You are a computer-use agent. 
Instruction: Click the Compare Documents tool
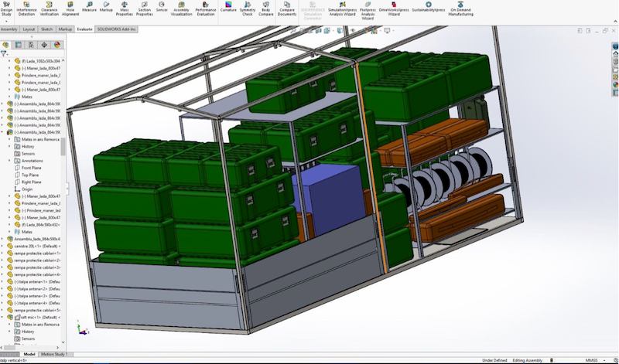click(x=287, y=8)
